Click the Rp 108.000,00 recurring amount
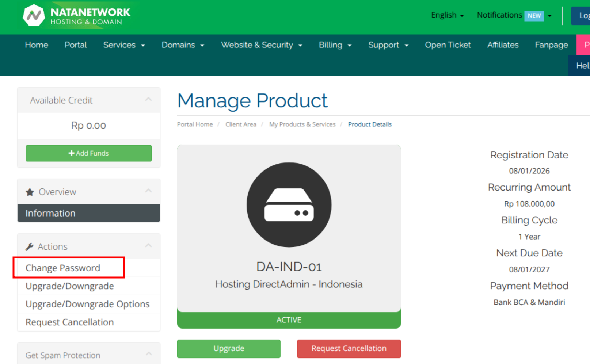The image size is (590, 364). [x=529, y=204]
